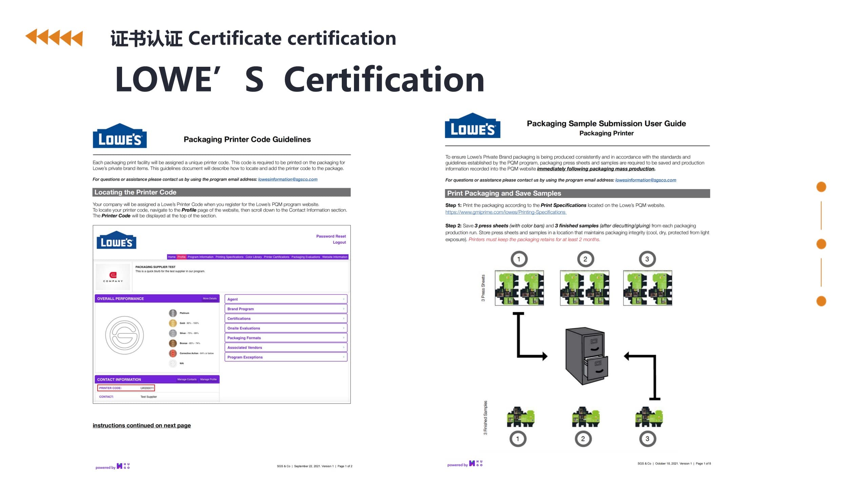Click finished sample image number 1
The width and height of the screenshot is (868, 488).
520,417
